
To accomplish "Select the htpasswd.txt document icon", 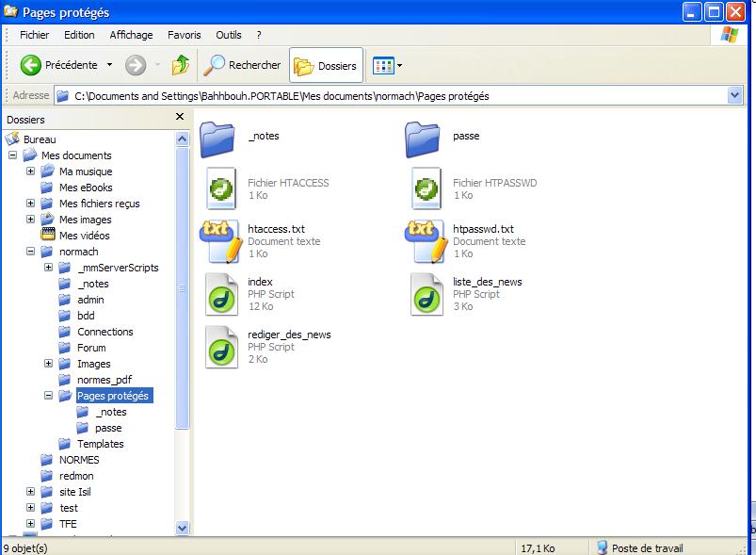I will click(426, 241).
